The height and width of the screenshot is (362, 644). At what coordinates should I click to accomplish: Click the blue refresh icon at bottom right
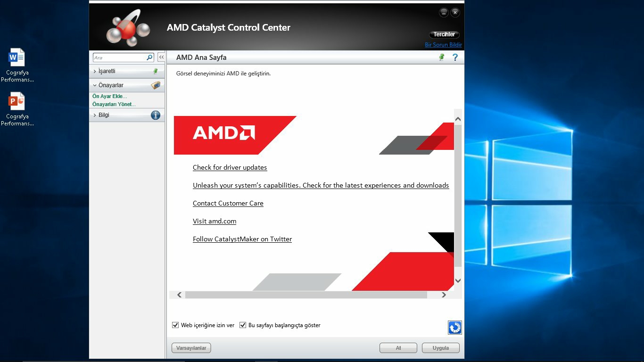tap(455, 328)
